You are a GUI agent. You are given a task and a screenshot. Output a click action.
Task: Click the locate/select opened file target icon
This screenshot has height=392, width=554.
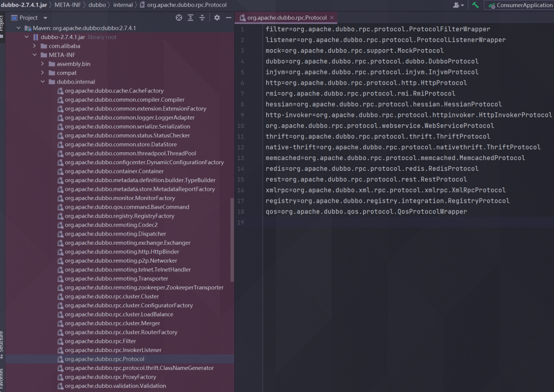pyautogui.click(x=179, y=17)
